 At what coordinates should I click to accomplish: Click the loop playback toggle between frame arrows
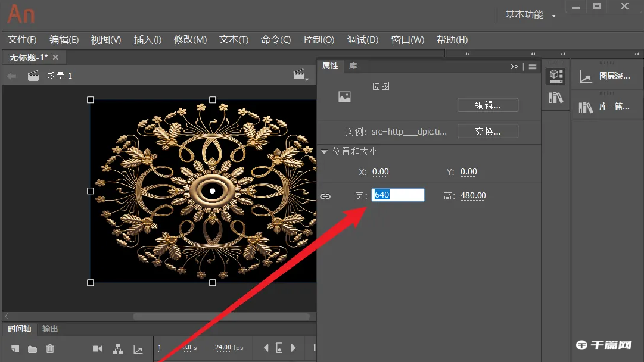coord(279,348)
